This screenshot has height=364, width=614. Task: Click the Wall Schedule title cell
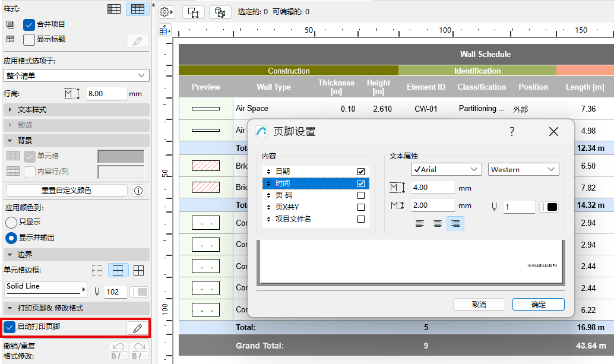tap(396, 55)
